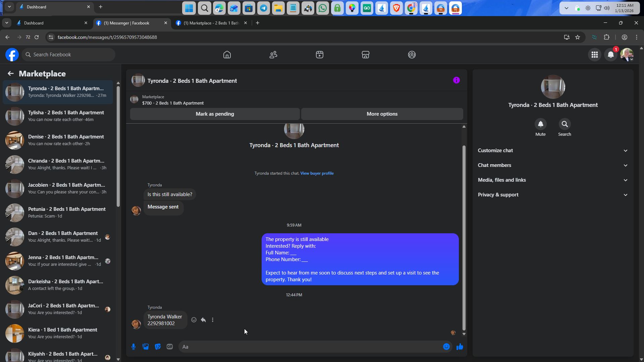
Task: Open the GIF picker icon
Action: click(170, 347)
